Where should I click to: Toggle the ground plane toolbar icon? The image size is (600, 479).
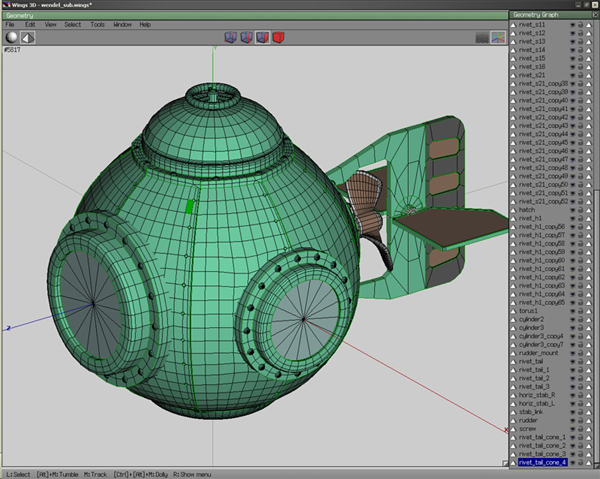[x=482, y=38]
